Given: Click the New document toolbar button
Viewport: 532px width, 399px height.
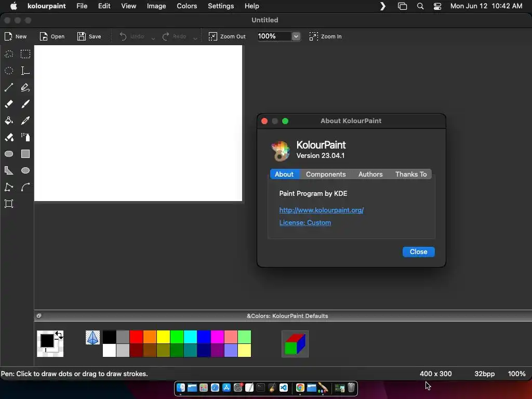Looking at the screenshot, I should coord(16,36).
